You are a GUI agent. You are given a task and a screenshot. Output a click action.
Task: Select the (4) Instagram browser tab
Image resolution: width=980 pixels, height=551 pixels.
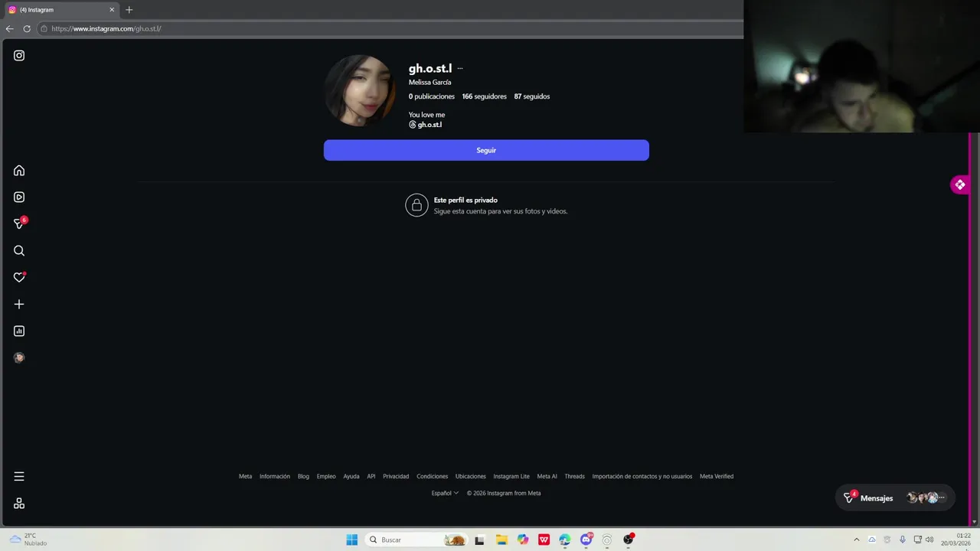click(60, 10)
